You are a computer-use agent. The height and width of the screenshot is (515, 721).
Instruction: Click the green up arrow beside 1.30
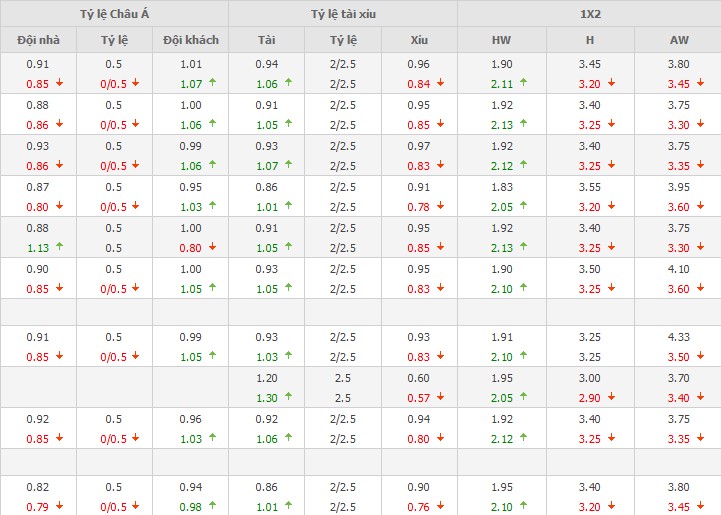288,397
